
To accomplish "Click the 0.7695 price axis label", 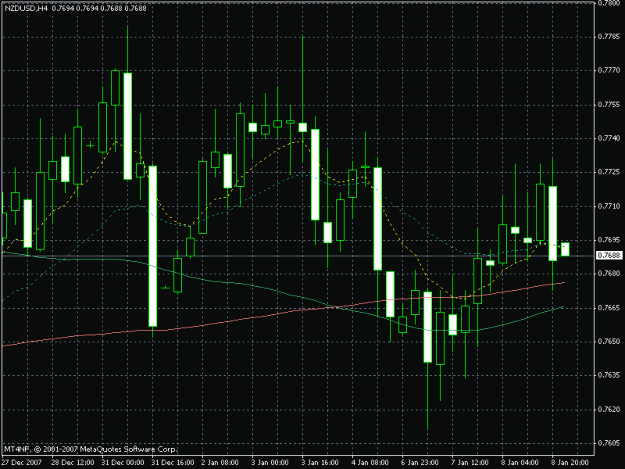I will pos(609,239).
